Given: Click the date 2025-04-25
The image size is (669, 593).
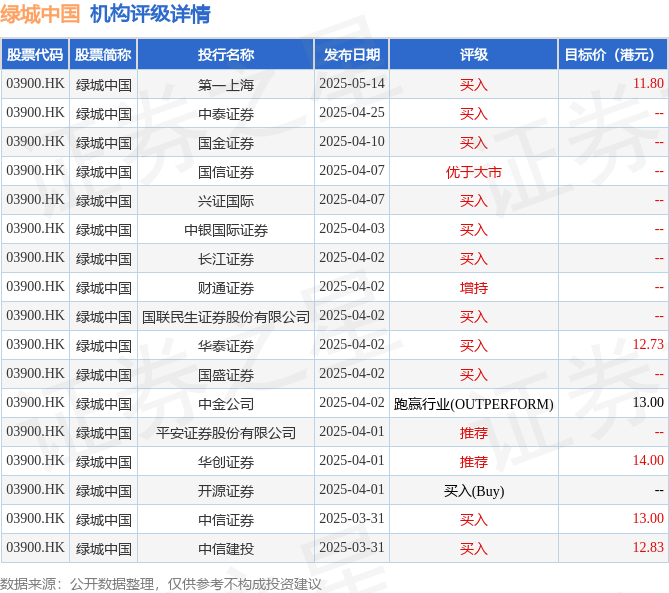Looking at the screenshot, I should tap(352, 112).
